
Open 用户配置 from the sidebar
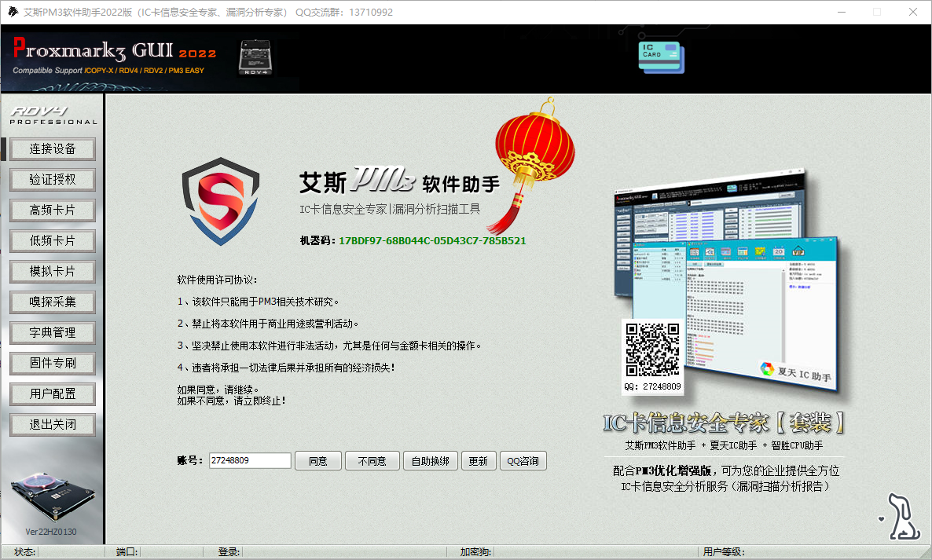click(x=53, y=393)
